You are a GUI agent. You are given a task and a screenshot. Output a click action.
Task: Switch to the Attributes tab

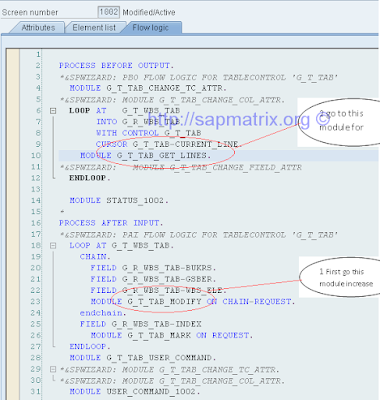click(x=38, y=28)
